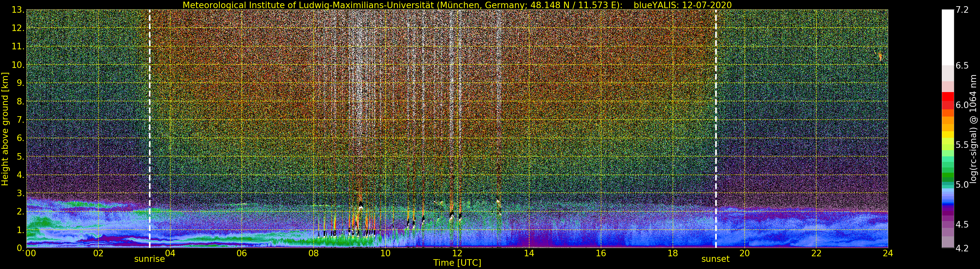Click the "4.5" colorbar tick value
980x269 pixels.
point(962,225)
